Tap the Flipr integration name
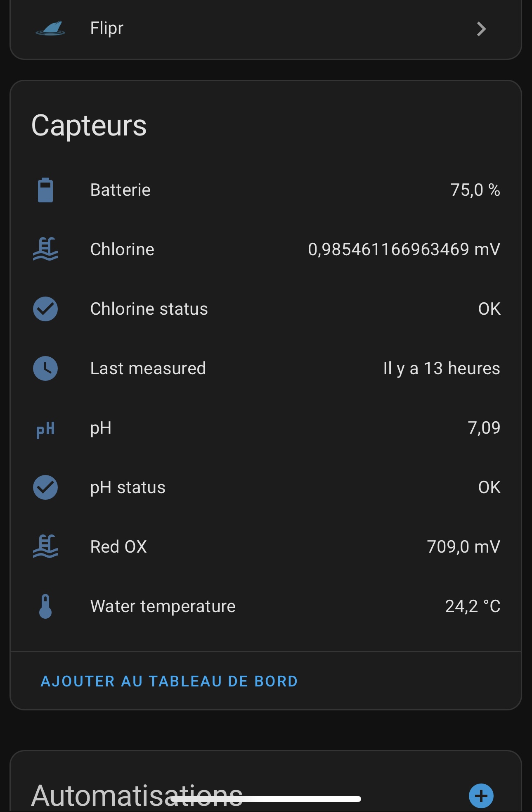 pyautogui.click(x=107, y=28)
